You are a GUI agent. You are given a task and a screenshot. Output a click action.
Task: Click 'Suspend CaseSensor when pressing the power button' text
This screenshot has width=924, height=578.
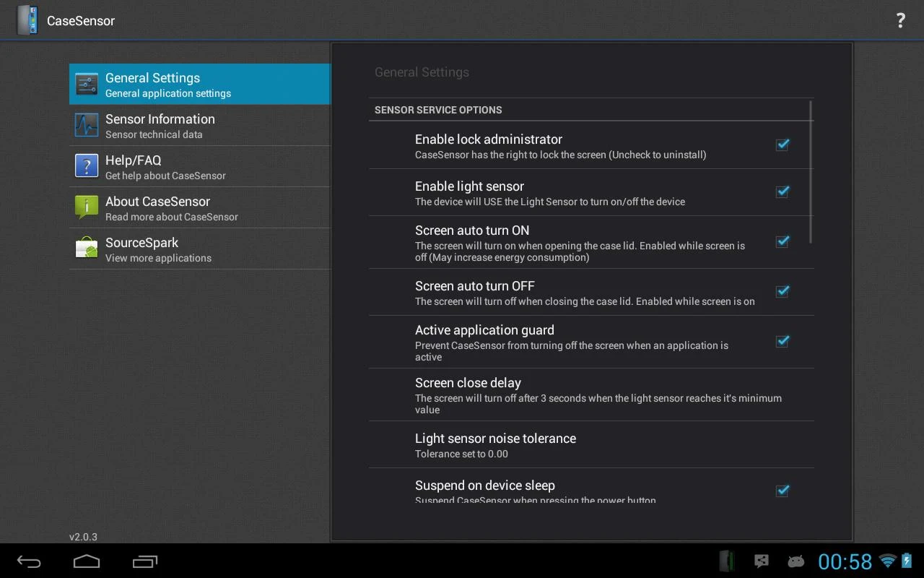536,500
